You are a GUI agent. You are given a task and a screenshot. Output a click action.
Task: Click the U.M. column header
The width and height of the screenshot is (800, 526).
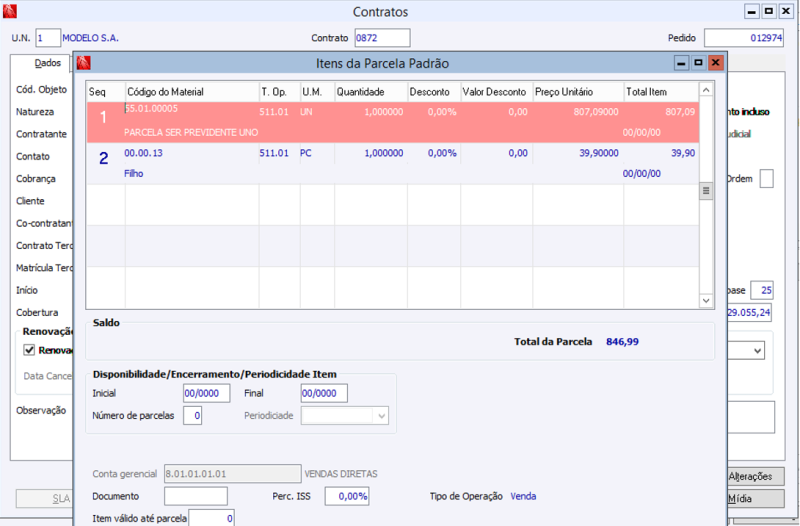pos(317,92)
